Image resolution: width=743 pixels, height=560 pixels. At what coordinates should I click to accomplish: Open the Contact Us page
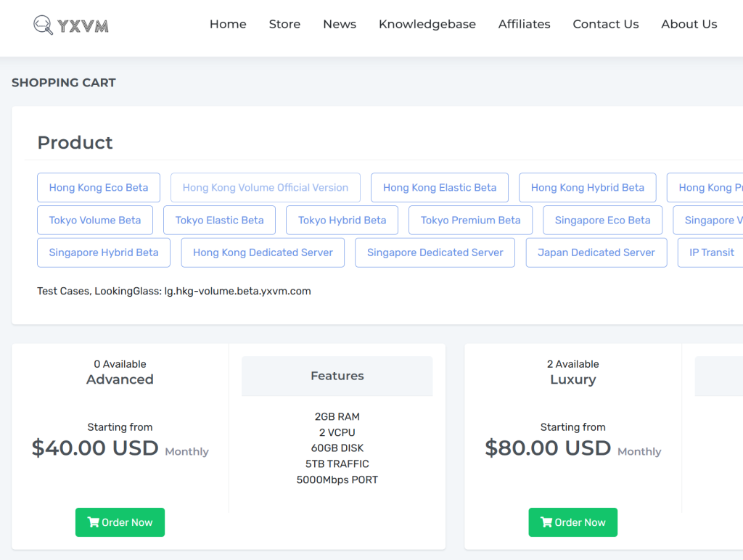tap(606, 24)
